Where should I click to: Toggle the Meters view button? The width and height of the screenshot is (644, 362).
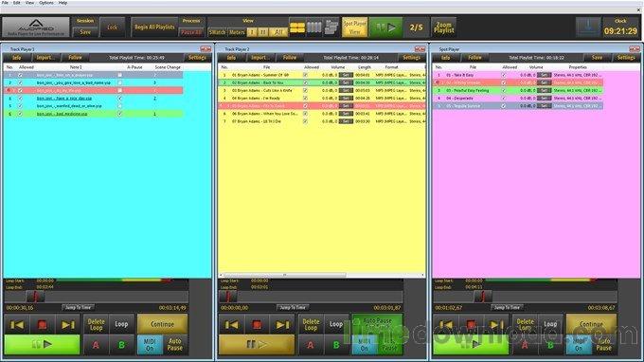pyautogui.click(x=237, y=32)
